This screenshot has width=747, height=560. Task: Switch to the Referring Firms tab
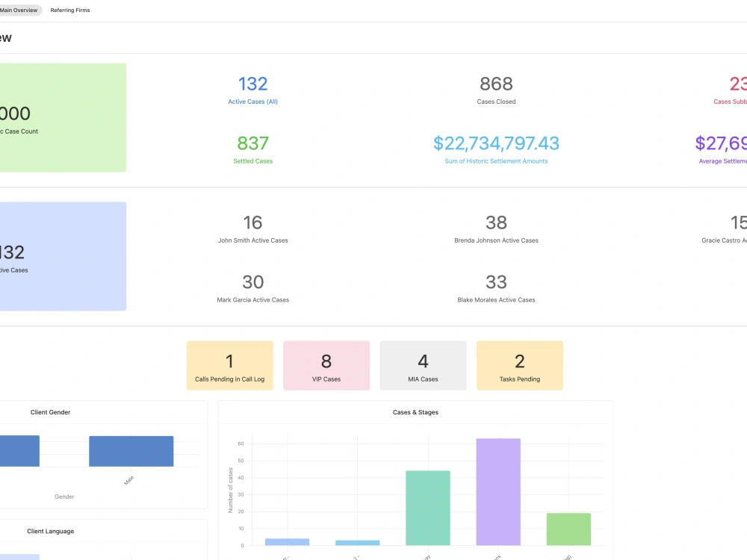[x=69, y=10]
